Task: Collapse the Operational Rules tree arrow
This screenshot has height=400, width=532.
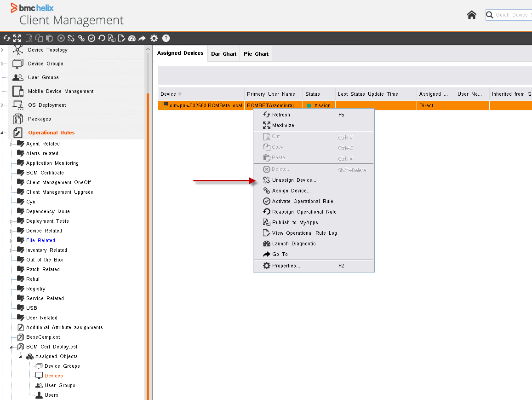Action: click(x=2, y=133)
